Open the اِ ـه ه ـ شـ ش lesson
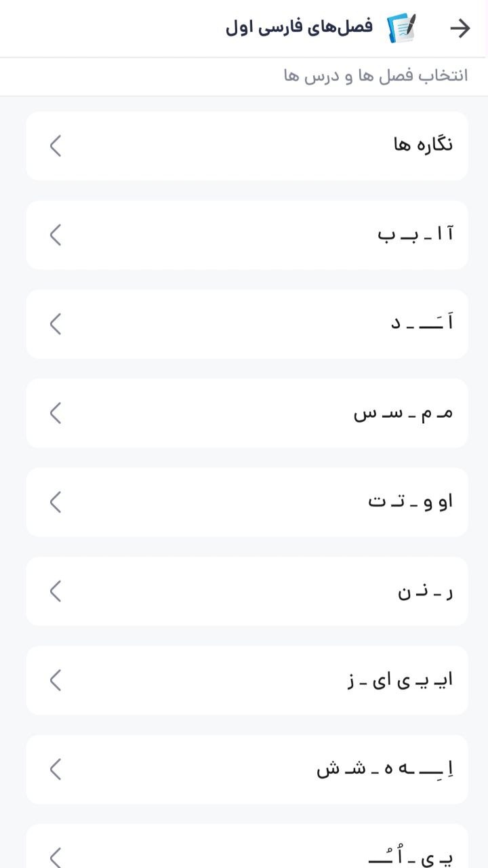This screenshot has width=488, height=868. [385, 769]
